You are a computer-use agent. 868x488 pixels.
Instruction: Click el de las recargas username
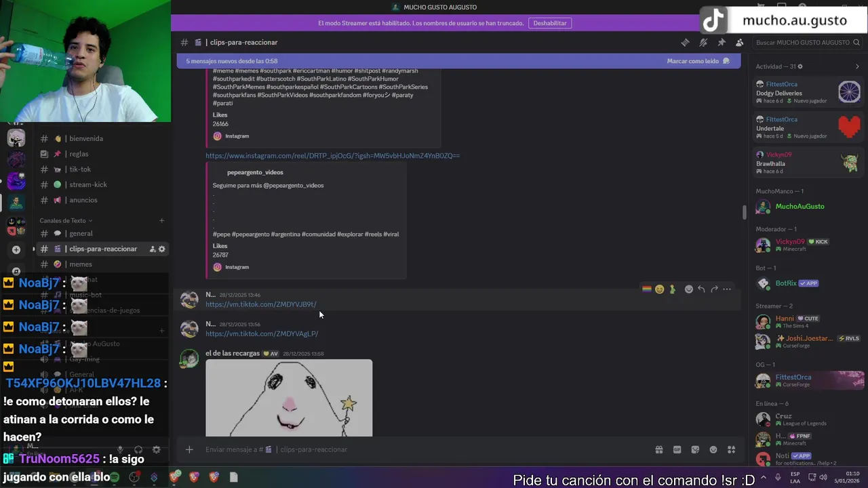click(x=233, y=353)
